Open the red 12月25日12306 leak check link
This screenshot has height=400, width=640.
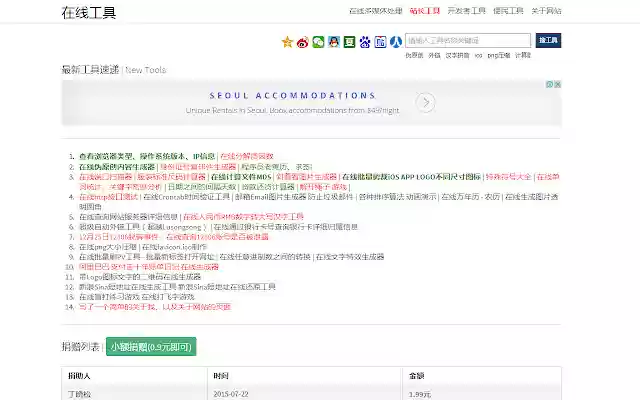[x=173, y=237]
